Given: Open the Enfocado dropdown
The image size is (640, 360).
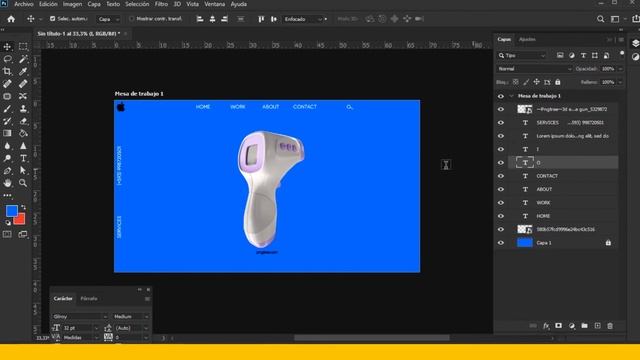Looking at the screenshot, I should (303, 19).
